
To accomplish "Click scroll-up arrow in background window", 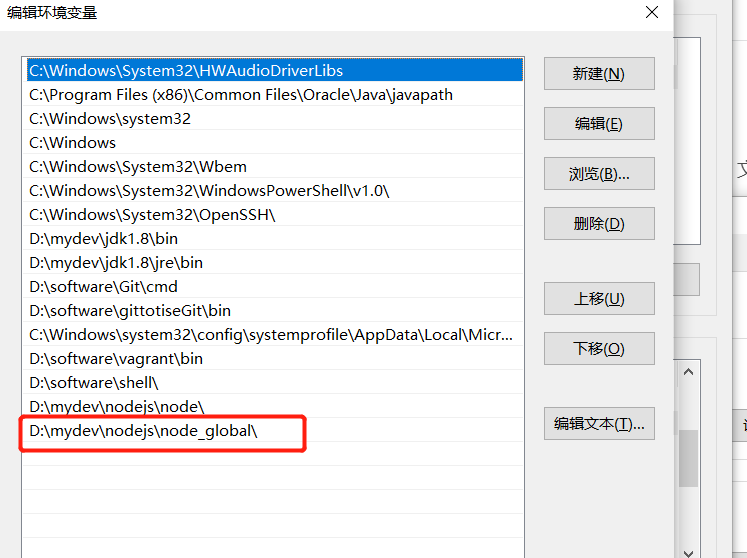I will pyautogui.click(x=688, y=372).
